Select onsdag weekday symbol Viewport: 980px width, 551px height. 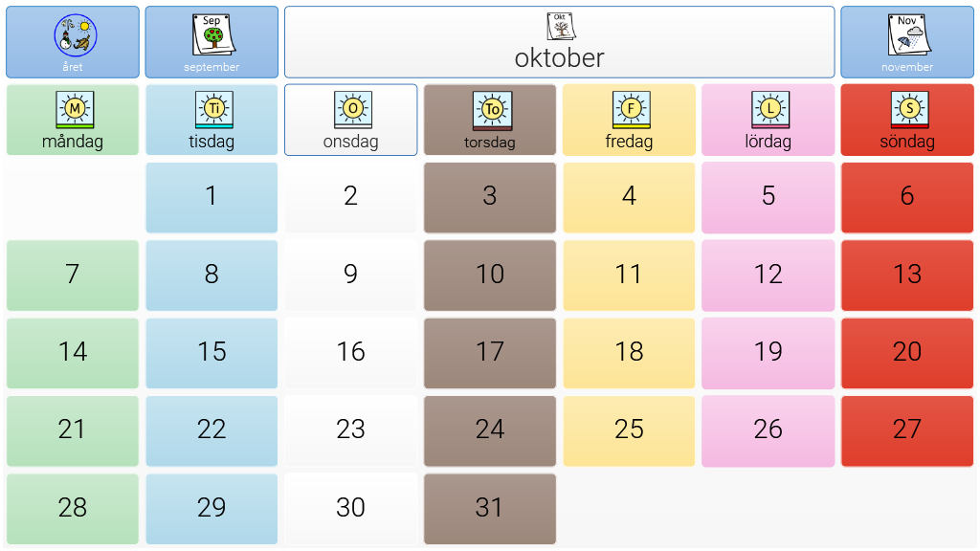tap(350, 120)
